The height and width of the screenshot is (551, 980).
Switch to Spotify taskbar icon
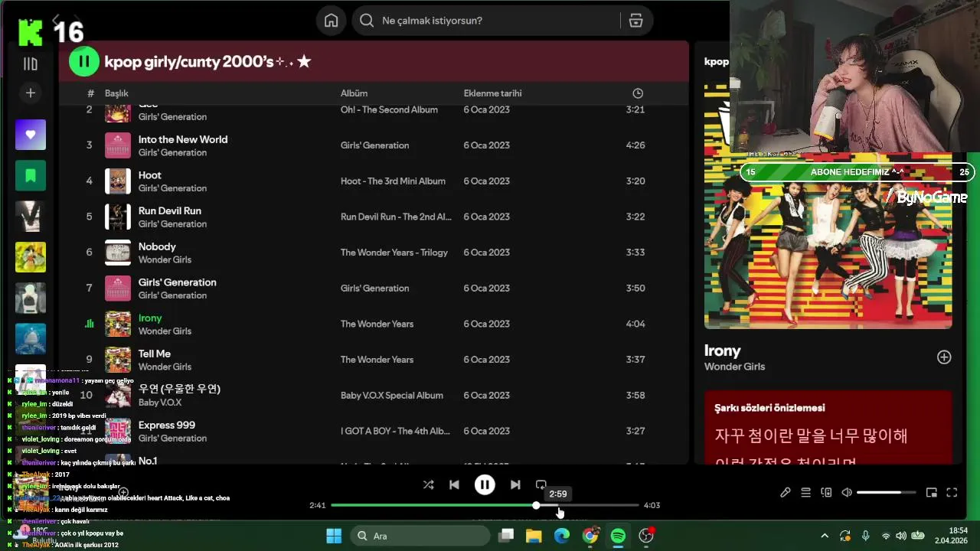pyautogui.click(x=618, y=536)
